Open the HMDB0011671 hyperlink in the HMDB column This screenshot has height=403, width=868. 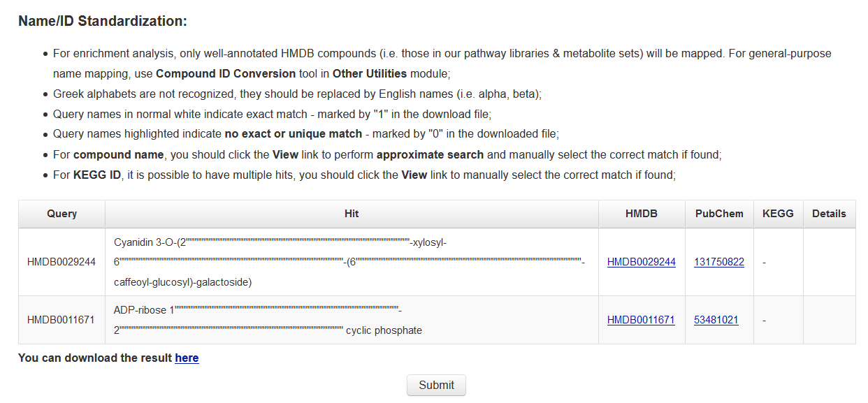pos(641,320)
